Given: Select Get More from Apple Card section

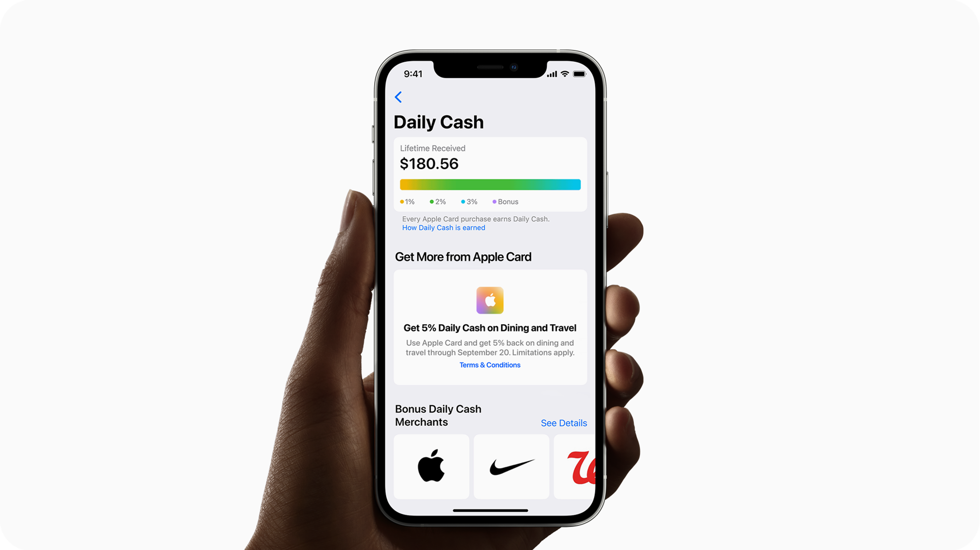Looking at the screenshot, I should (490, 316).
